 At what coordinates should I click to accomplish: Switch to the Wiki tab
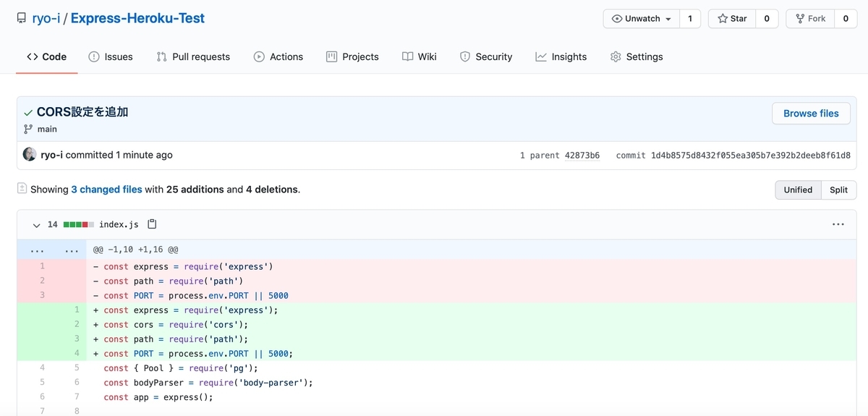(x=420, y=56)
